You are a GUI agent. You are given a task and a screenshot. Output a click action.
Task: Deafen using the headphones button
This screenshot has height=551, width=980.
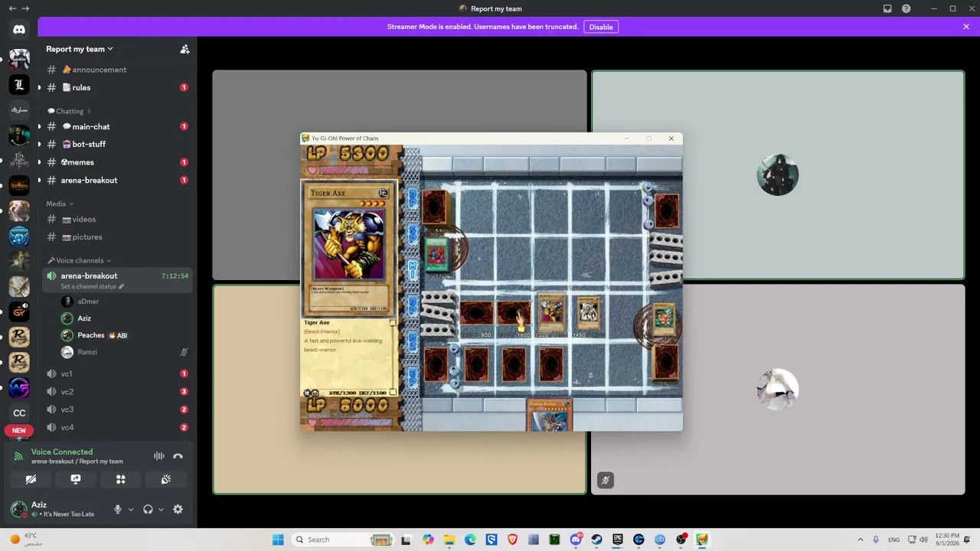[148, 510]
